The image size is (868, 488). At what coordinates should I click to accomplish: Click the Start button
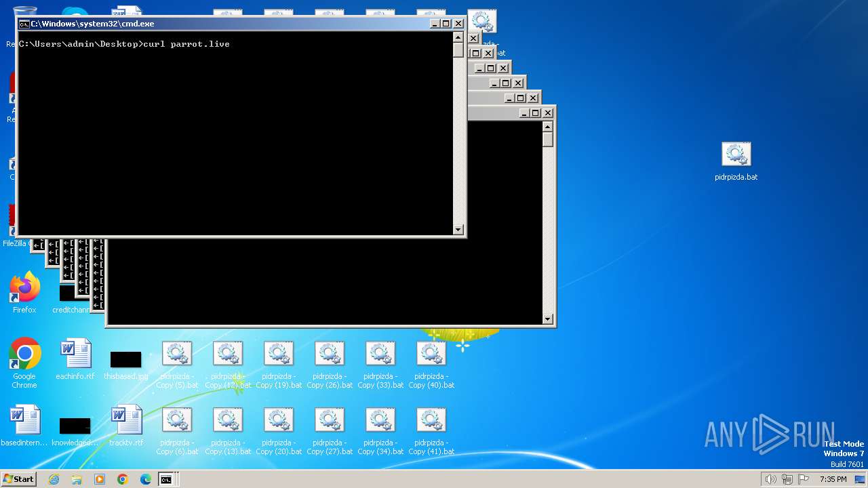[x=19, y=479]
